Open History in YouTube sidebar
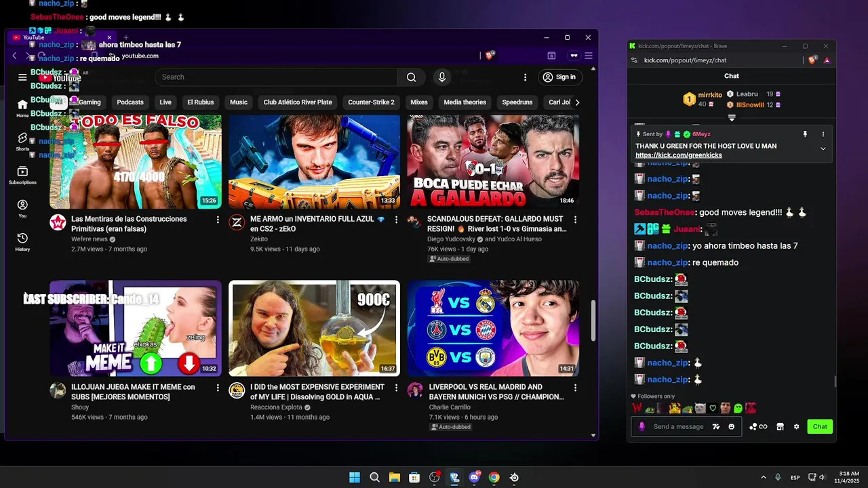 [22, 242]
